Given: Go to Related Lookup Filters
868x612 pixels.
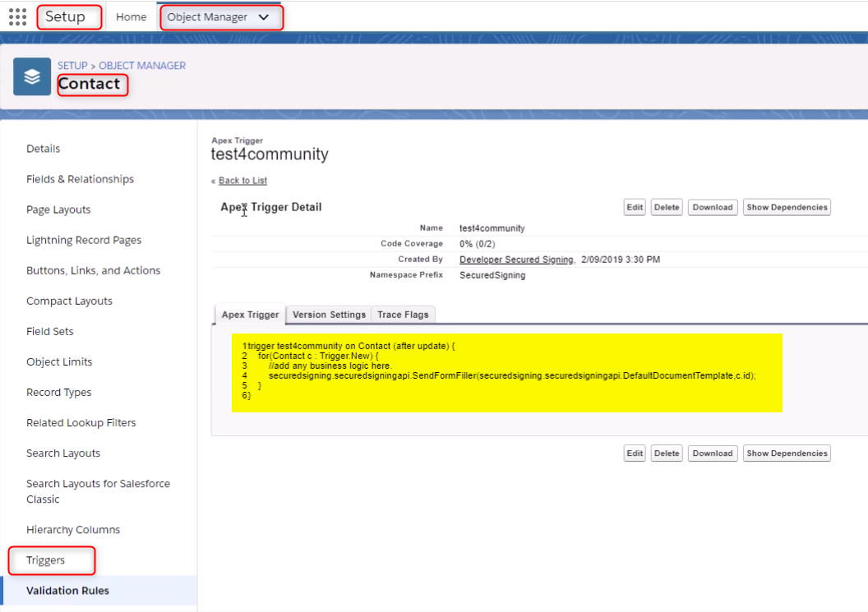Looking at the screenshot, I should click(81, 422).
